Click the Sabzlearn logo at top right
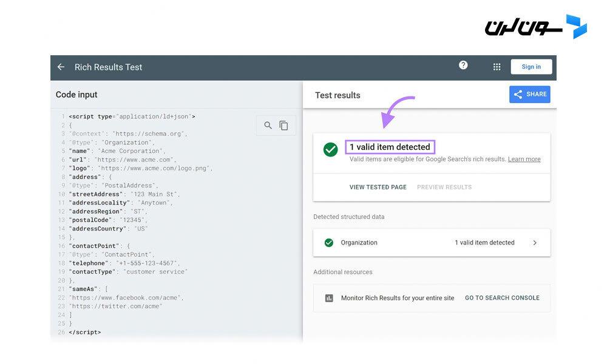This screenshot has height=364, width=607. coord(536,27)
